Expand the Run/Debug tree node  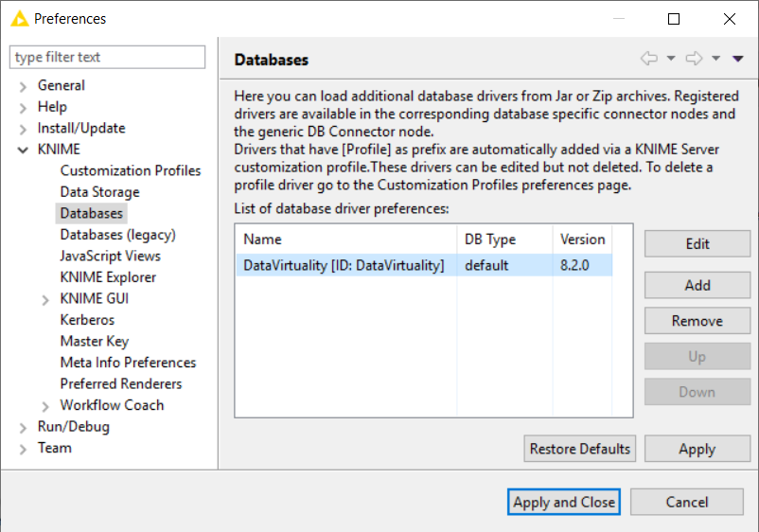coord(23,428)
